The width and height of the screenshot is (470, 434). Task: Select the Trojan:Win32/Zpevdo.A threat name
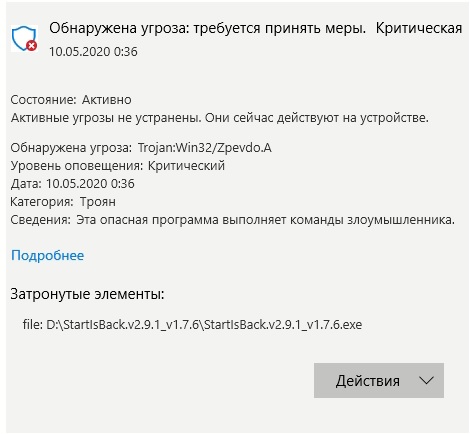click(205, 148)
